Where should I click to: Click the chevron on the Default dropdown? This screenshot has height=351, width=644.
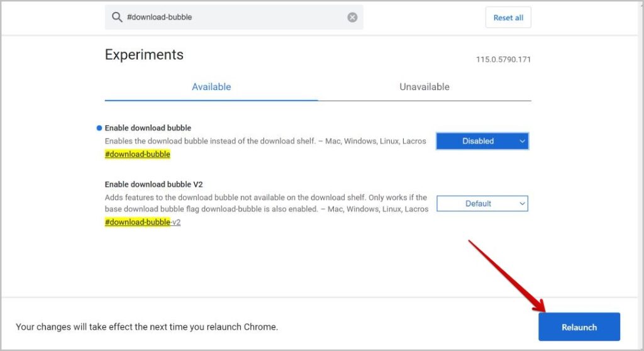pyautogui.click(x=522, y=203)
